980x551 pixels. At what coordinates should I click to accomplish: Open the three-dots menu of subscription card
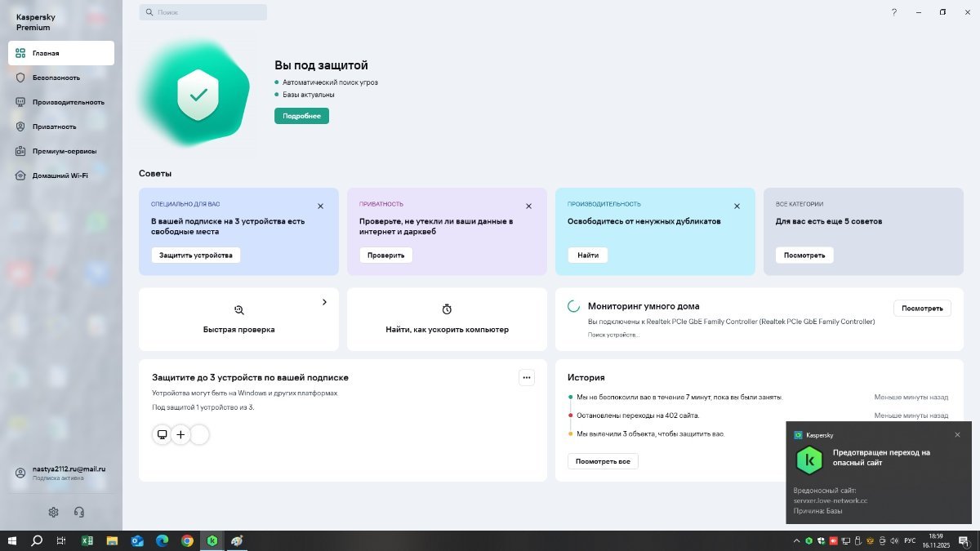(x=527, y=377)
